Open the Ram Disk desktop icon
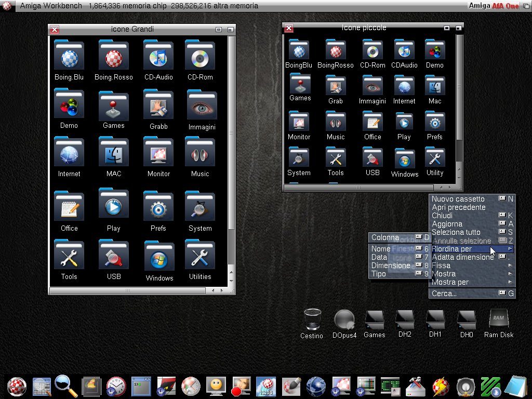Image resolution: width=532 pixels, height=399 pixels. click(498, 321)
